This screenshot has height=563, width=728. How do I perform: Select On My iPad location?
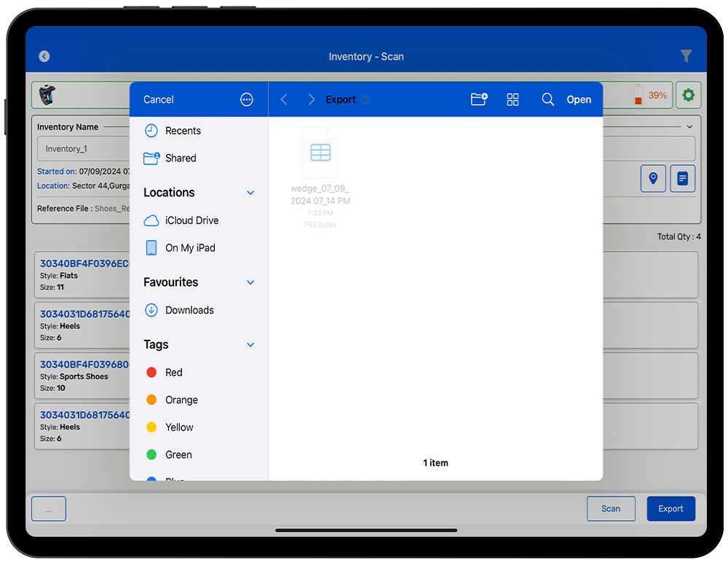190,248
